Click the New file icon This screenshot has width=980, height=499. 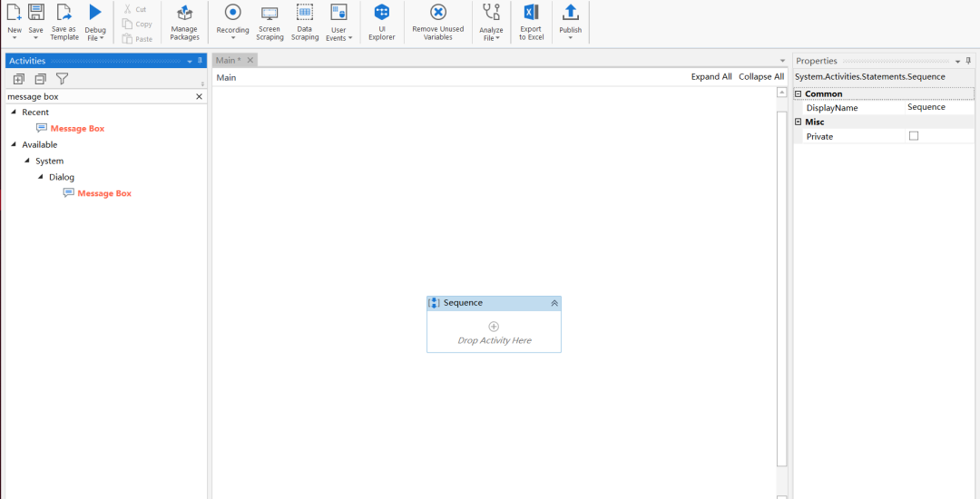(x=15, y=12)
